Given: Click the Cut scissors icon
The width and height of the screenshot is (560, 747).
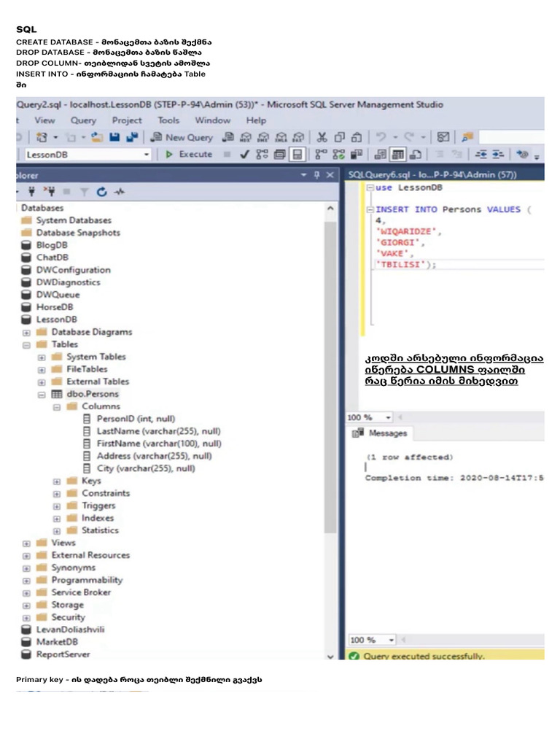Looking at the screenshot, I should 322,138.
